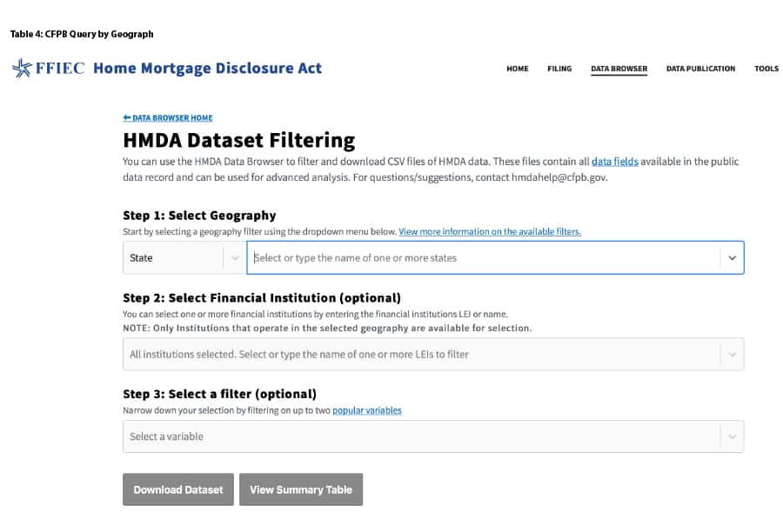Go back via Data Browser Home link
The height and width of the screenshot is (532, 783).
click(x=168, y=117)
